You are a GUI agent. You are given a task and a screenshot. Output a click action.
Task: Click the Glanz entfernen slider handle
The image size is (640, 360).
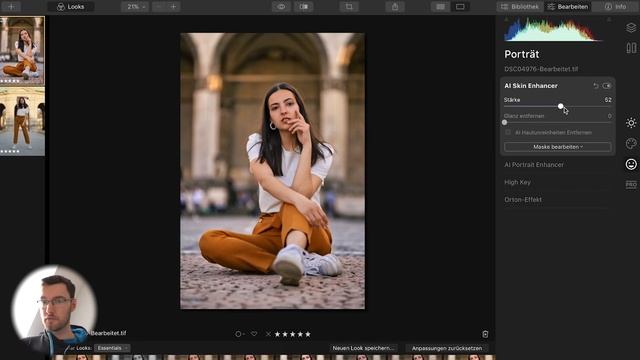(504, 122)
